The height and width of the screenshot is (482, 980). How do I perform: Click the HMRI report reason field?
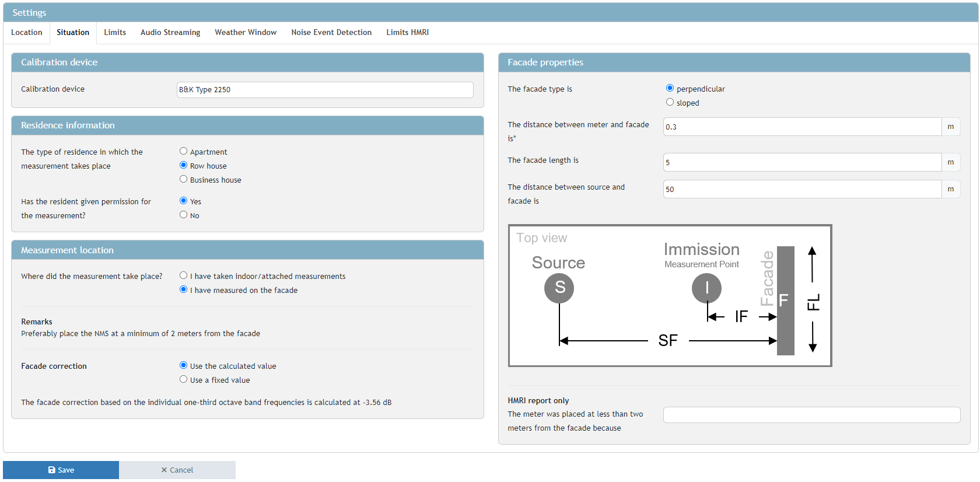click(811, 415)
